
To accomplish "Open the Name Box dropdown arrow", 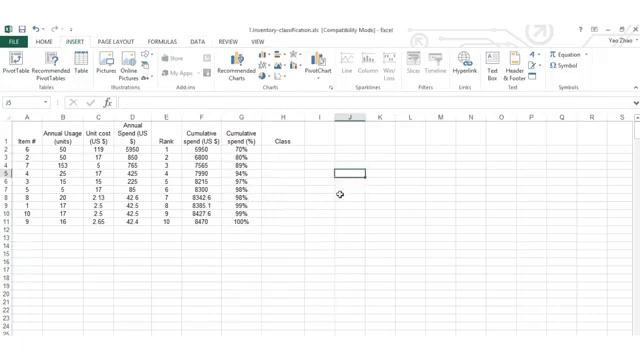I will (46, 102).
